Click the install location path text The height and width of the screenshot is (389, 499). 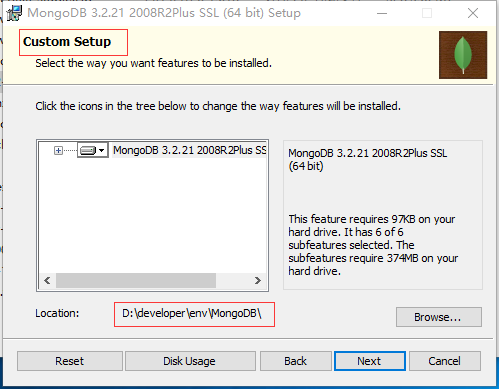click(x=192, y=314)
